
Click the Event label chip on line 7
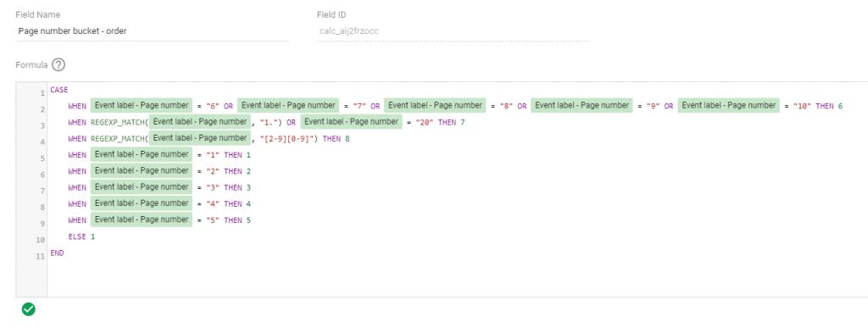pos(142,187)
